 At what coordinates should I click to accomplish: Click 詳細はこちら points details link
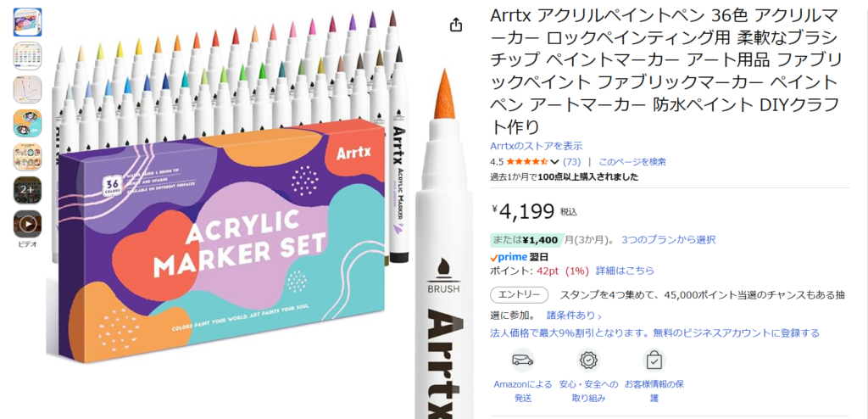(625, 271)
